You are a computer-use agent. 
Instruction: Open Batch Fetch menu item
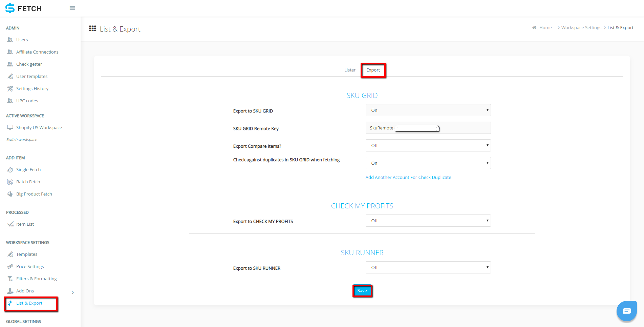point(28,182)
